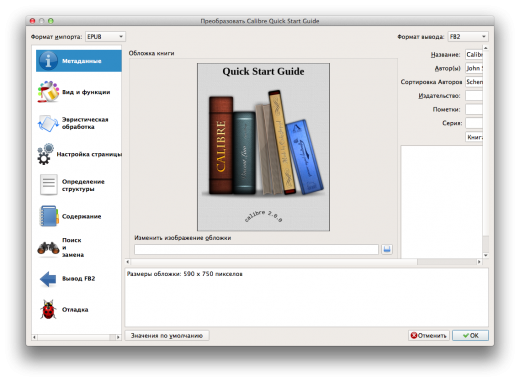Open Эвристическая обработка section icon

pos(48,123)
